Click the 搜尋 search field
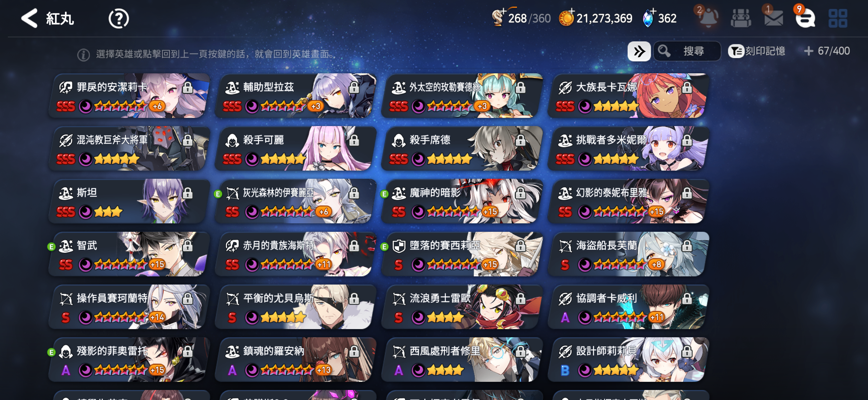Viewport: 868px width, 400px height. (687, 51)
